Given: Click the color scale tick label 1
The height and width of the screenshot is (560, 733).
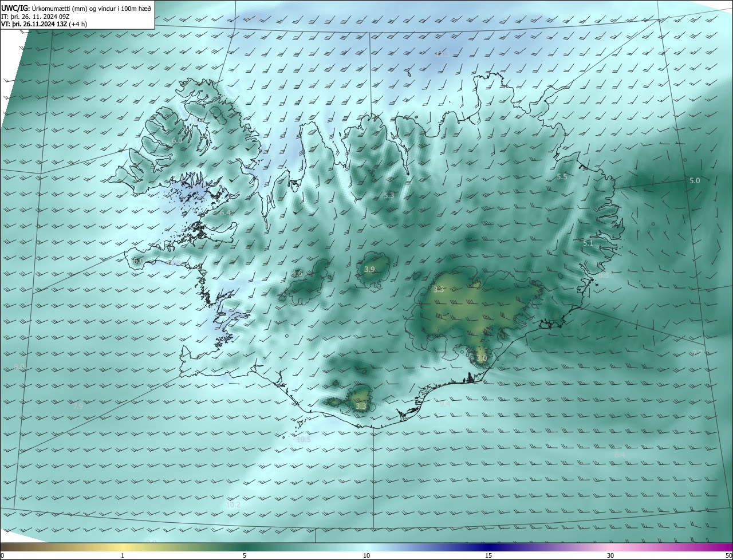Looking at the screenshot, I should click(x=123, y=555).
